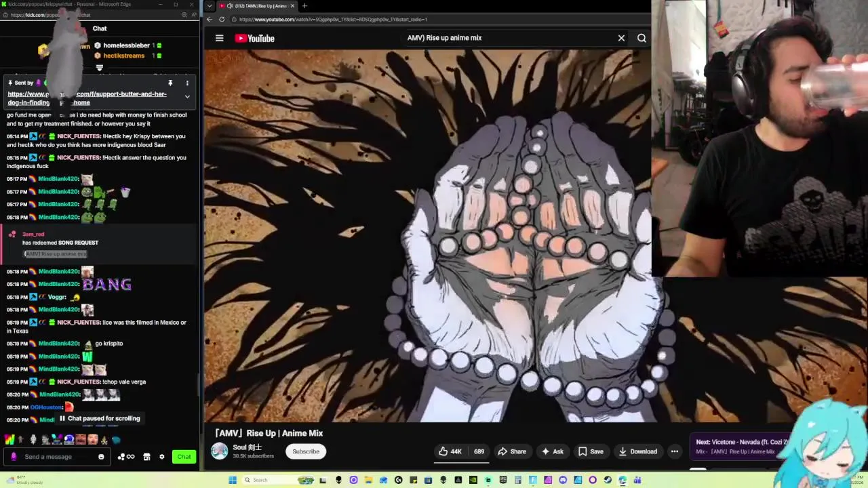Close the Rise Up YouTube tab
The width and height of the screenshot is (868, 488).
[292, 6]
